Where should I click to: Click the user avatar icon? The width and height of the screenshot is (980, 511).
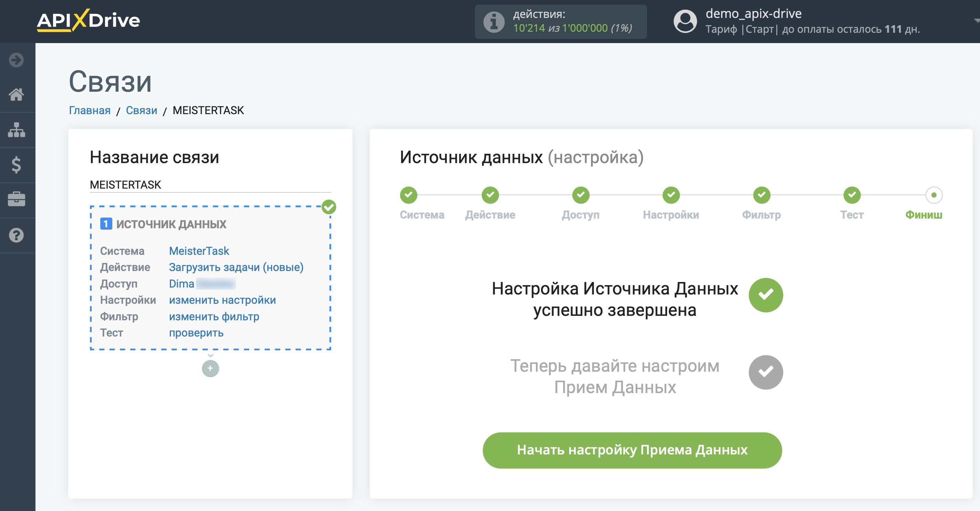click(685, 21)
